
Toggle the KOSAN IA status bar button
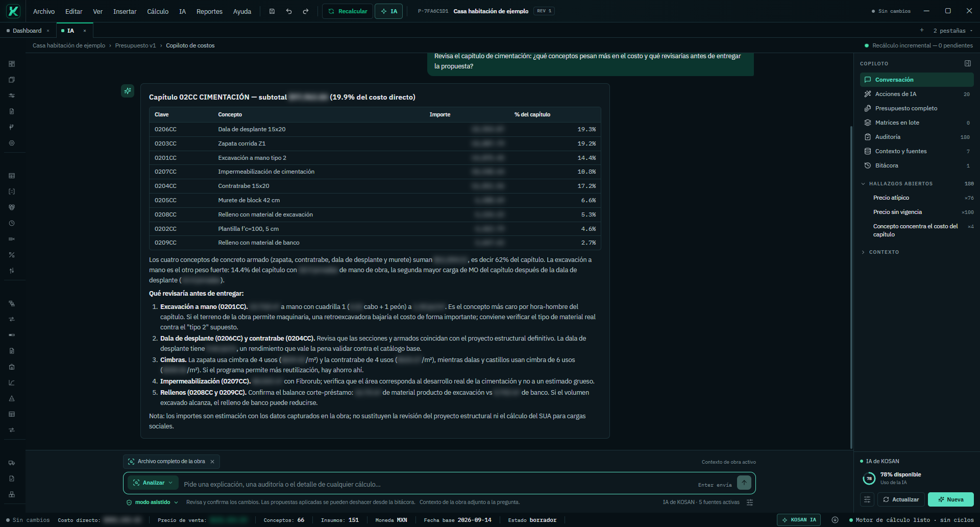(799, 520)
